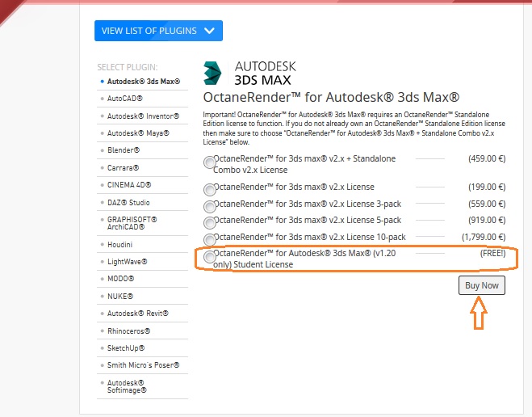Screen dimensions: 532x417
Task: Click the Buy Now button
Action: click(x=482, y=285)
